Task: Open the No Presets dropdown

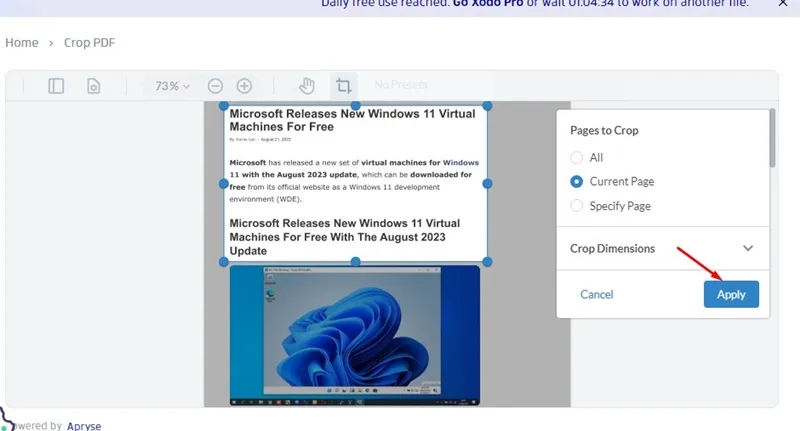Action: point(401,85)
